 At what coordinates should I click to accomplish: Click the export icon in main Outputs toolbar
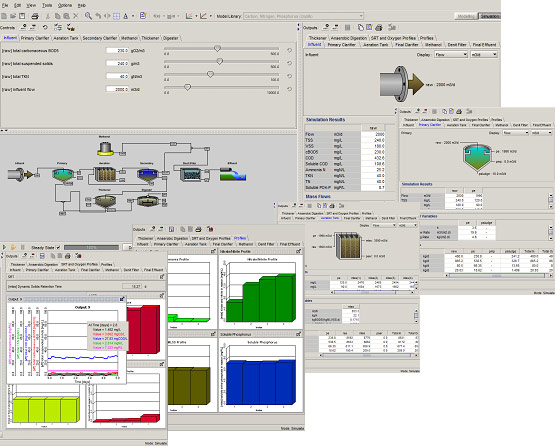tap(392, 27)
